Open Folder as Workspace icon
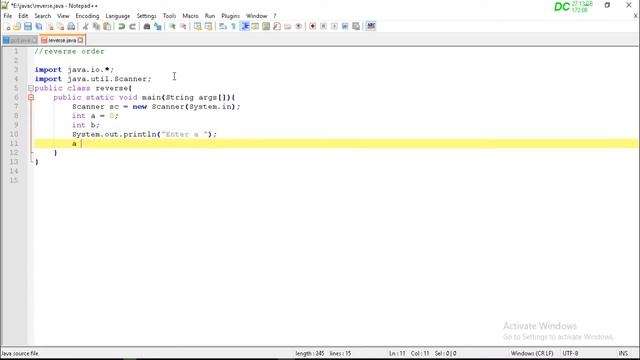The width and height of the screenshot is (640, 360). (x=288, y=27)
